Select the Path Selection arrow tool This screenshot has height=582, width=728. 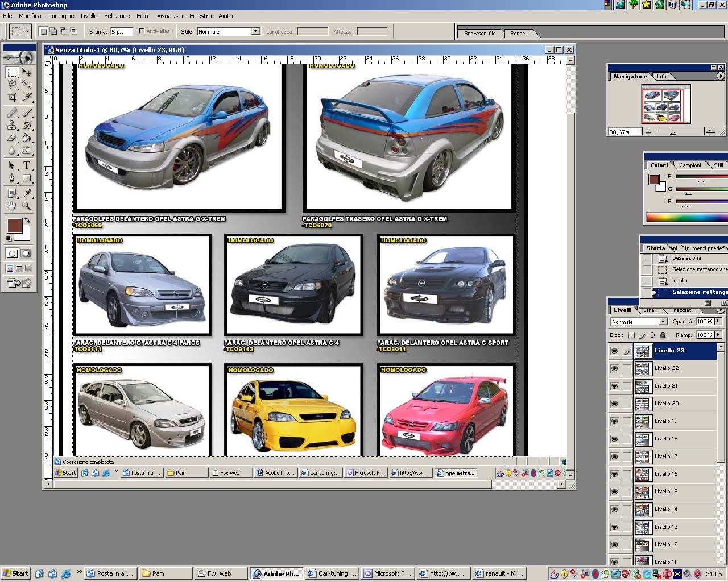coord(12,165)
